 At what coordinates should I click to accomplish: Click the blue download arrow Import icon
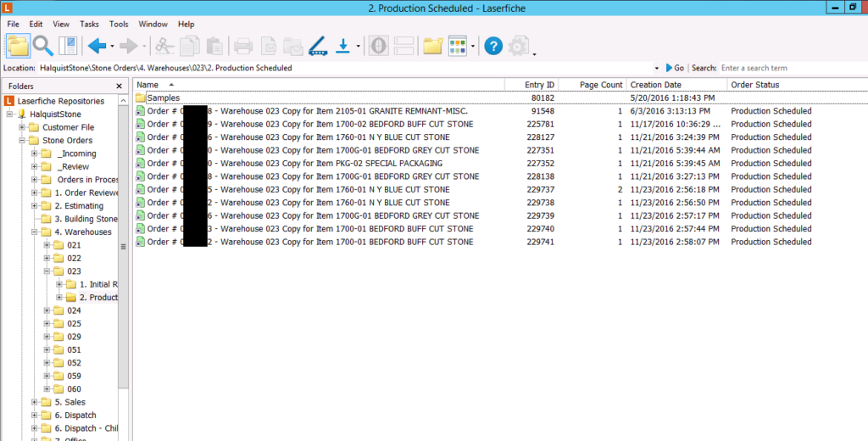tap(342, 46)
